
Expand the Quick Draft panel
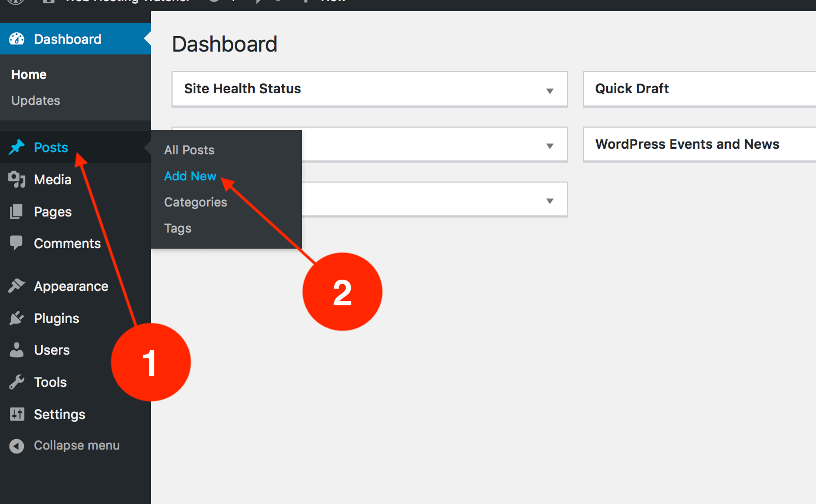[632, 88]
